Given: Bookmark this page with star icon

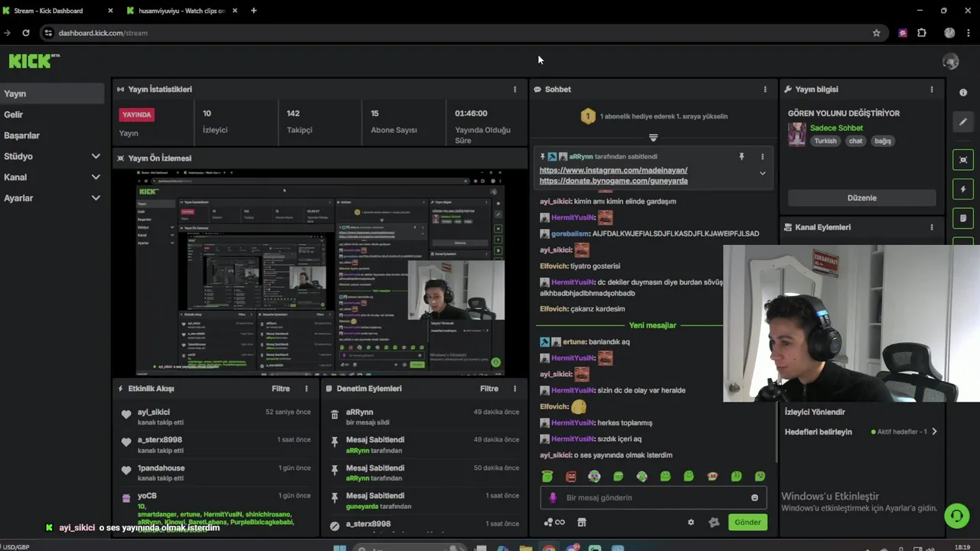Looking at the screenshot, I should [x=877, y=33].
